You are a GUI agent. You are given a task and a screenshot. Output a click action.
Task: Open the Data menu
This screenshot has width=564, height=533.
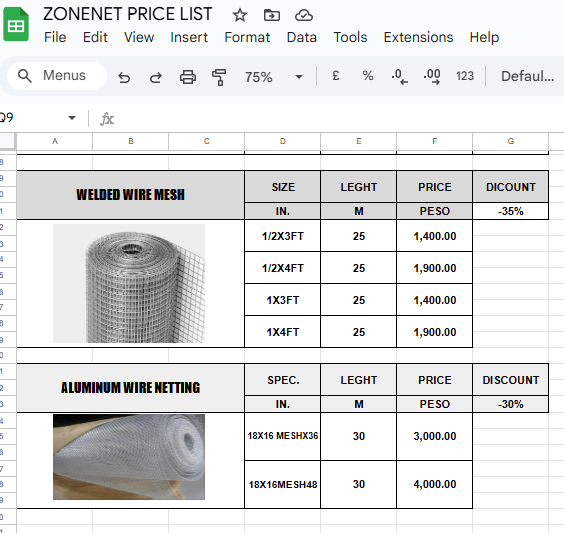click(301, 37)
